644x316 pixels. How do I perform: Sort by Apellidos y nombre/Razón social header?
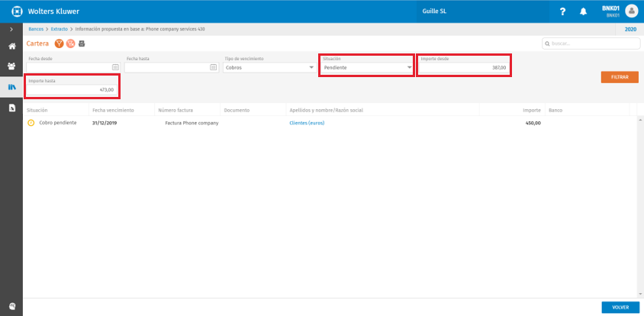(326, 110)
